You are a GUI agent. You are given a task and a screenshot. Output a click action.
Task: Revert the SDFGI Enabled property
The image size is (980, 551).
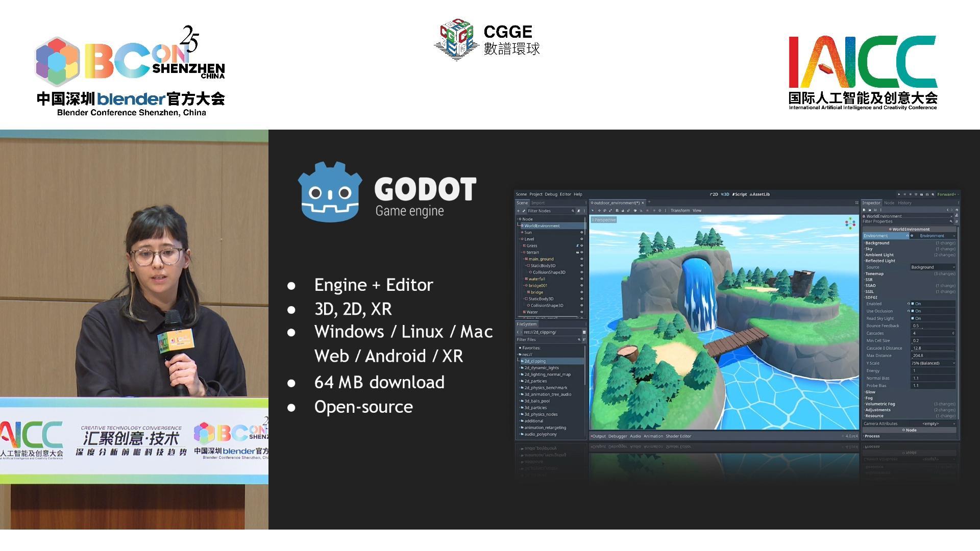[x=909, y=304]
